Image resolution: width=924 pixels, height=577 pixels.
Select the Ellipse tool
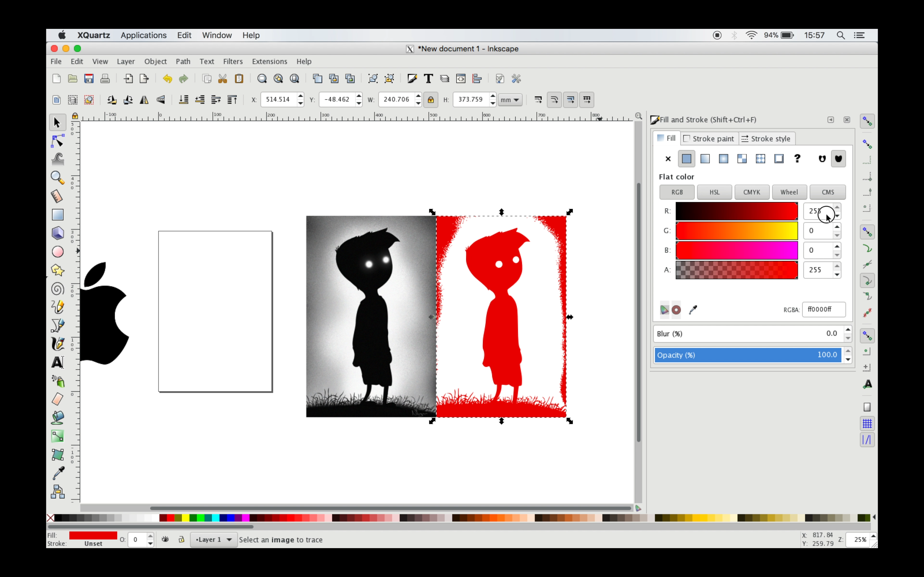pos(57,251)
